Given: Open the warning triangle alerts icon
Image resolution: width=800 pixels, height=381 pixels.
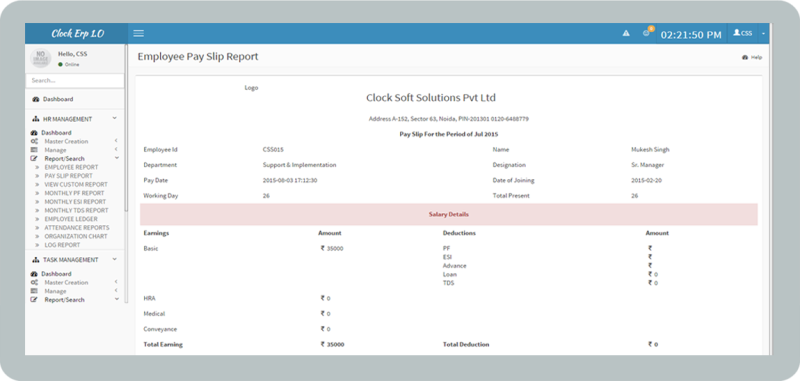Looking at the screenshot, I should pos(626,34).
